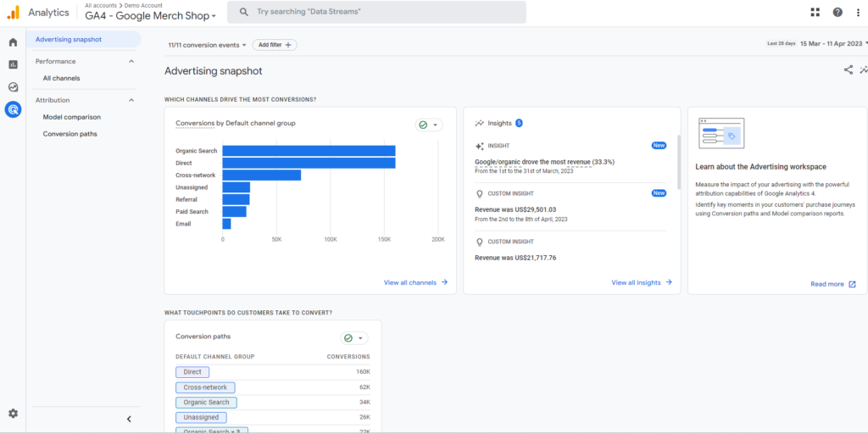Click arrow icon next to View all insights
This screenshot has height=434, width=868.
click(669, 282)
